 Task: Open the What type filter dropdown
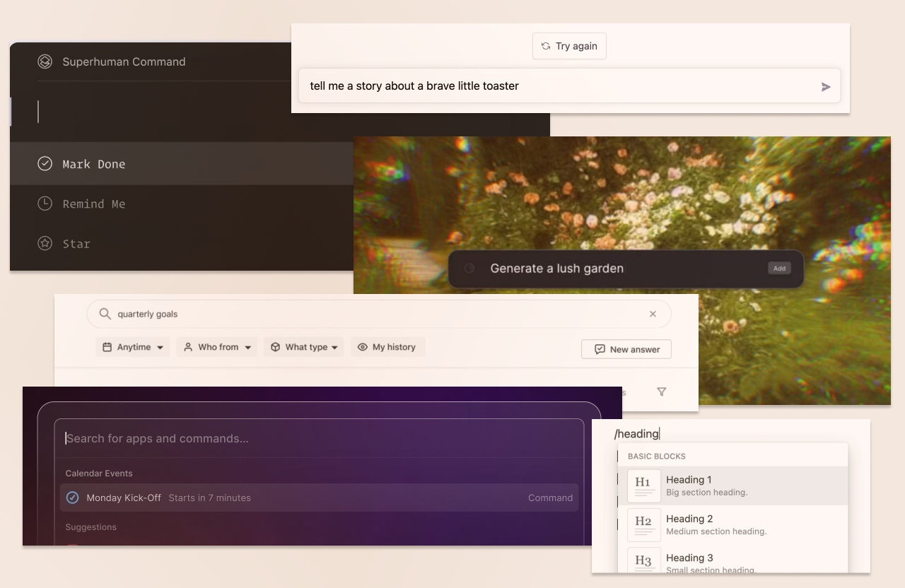coord(303,347)
